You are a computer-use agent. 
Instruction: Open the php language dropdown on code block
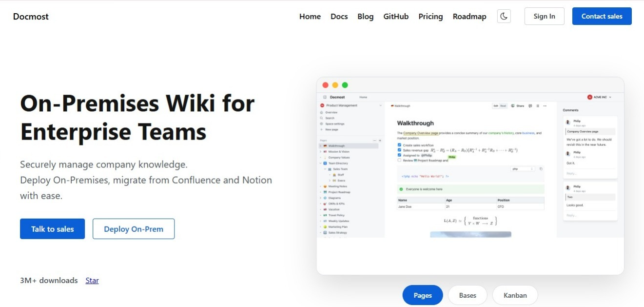pyautogui.click(x=523, y=169)
